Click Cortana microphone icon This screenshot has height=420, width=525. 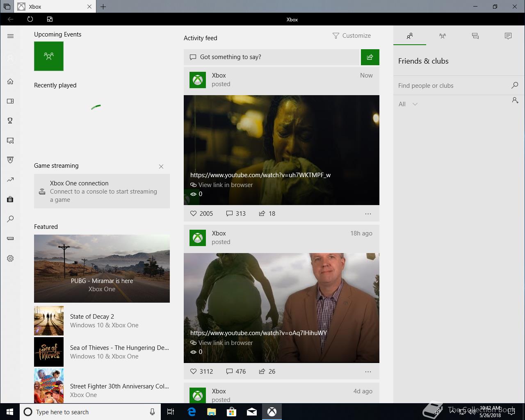[x=152, y=412]
